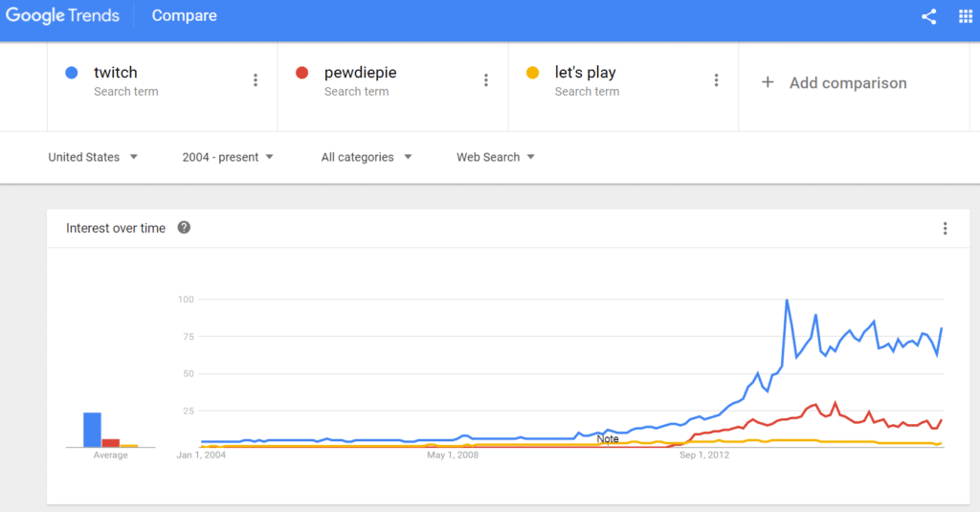Open the United States region dropdown

(x=93, y=157)
